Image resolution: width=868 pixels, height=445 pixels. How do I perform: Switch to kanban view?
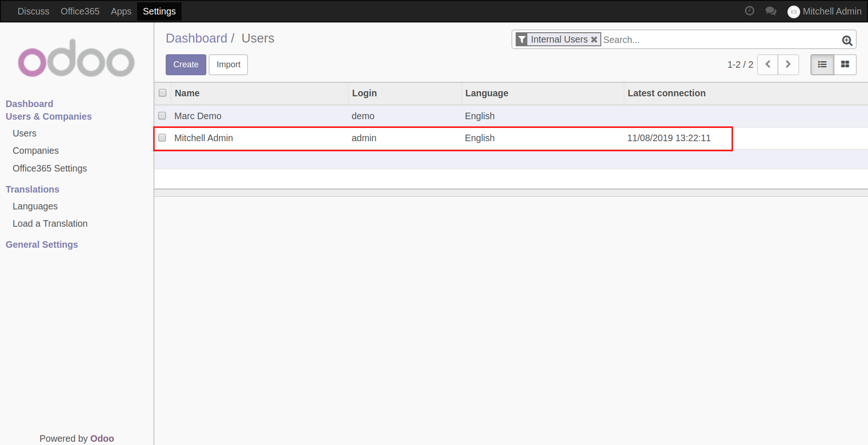pos(845,65)
